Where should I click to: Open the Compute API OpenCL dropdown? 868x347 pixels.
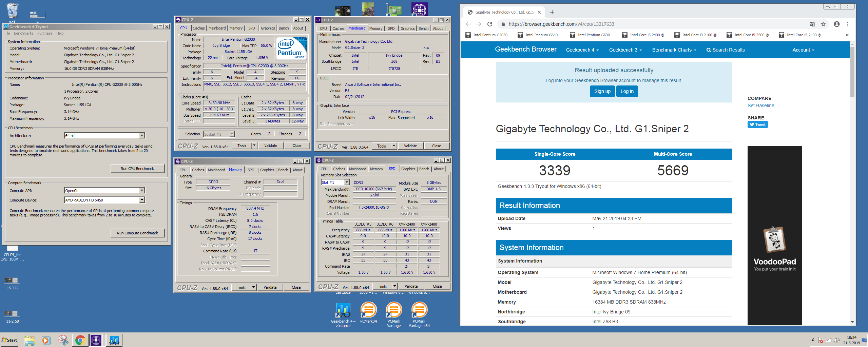click(x=142, y=191)
